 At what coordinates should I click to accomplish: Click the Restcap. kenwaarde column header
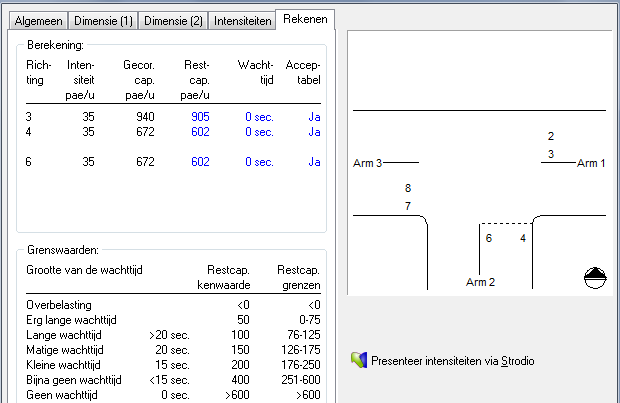tap(224, 277)
